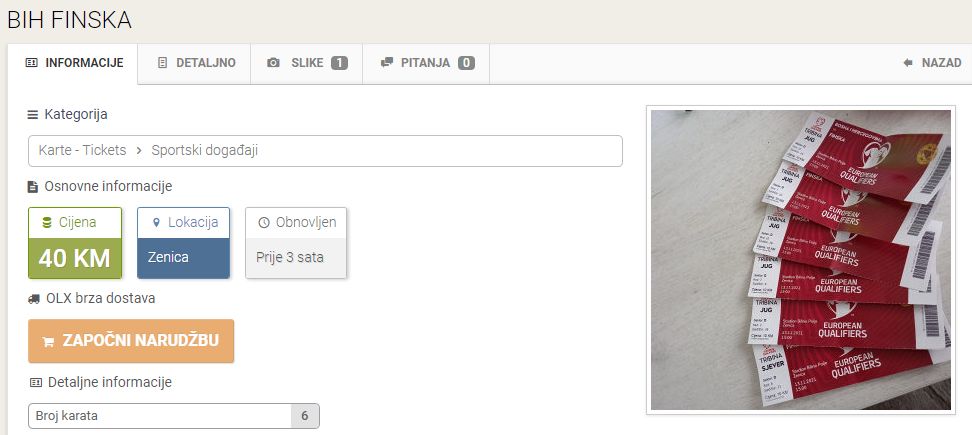Screen dimensions: 972x435
Task: Open the Pitanja tab
Action: (x=426, y=63)
